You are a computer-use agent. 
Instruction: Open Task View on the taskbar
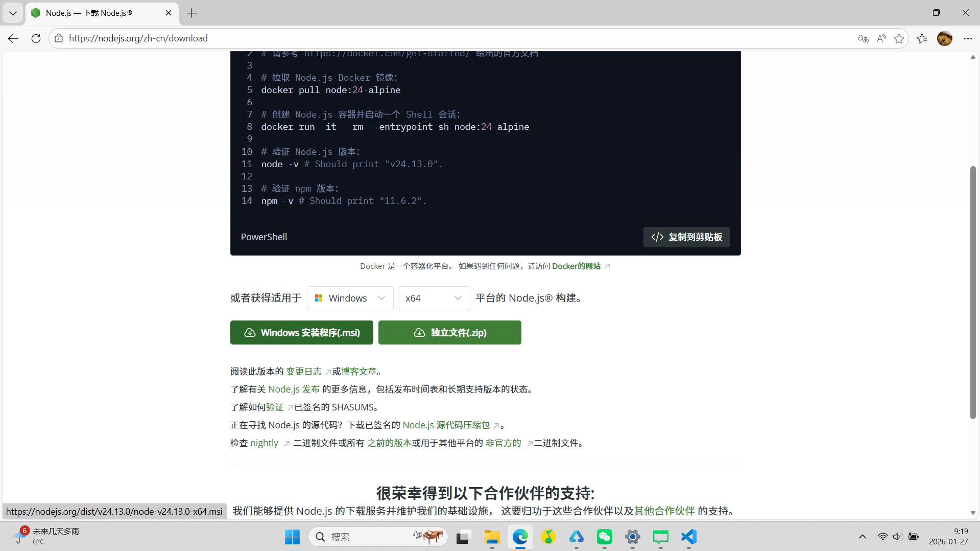click(463, 537)
